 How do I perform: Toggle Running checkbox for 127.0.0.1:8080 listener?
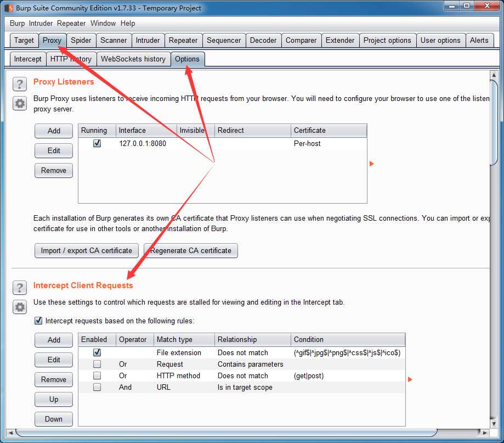click(x=97, y=143)
